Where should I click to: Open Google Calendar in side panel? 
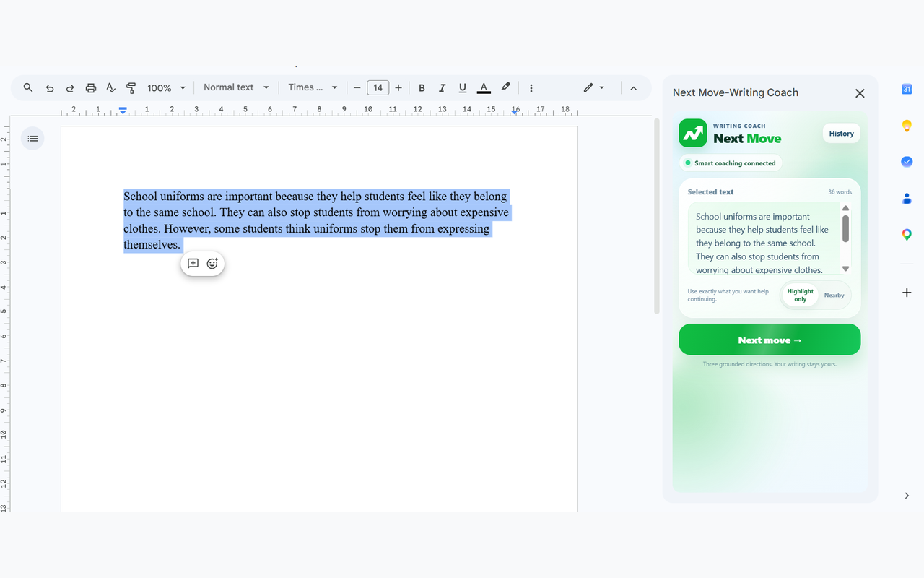pyautogui.click(x=907, y=89)
